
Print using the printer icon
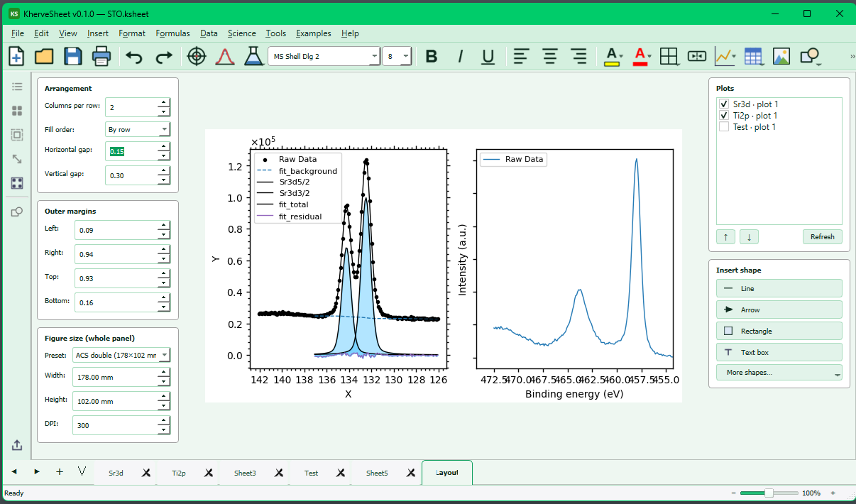[101, 56]
